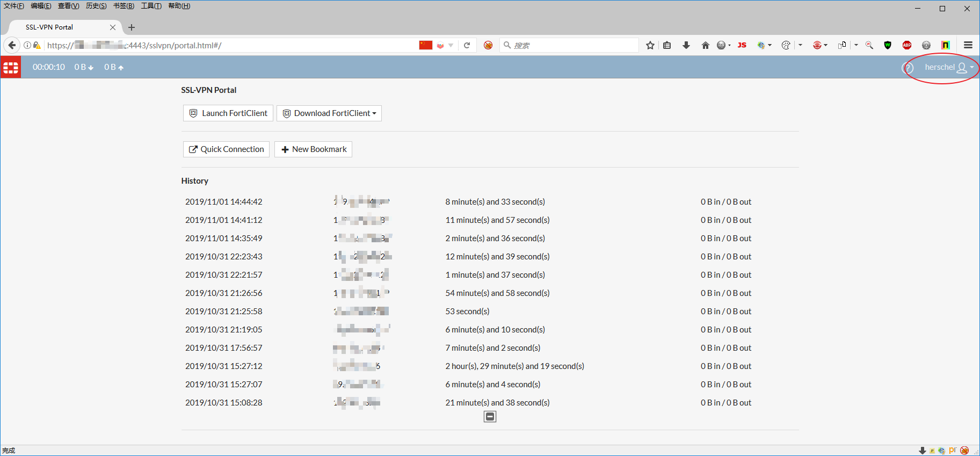This screenshot has width=980, height=456.
Task: Click the China flag icon in address bar
Action: (x=426, y=45)
